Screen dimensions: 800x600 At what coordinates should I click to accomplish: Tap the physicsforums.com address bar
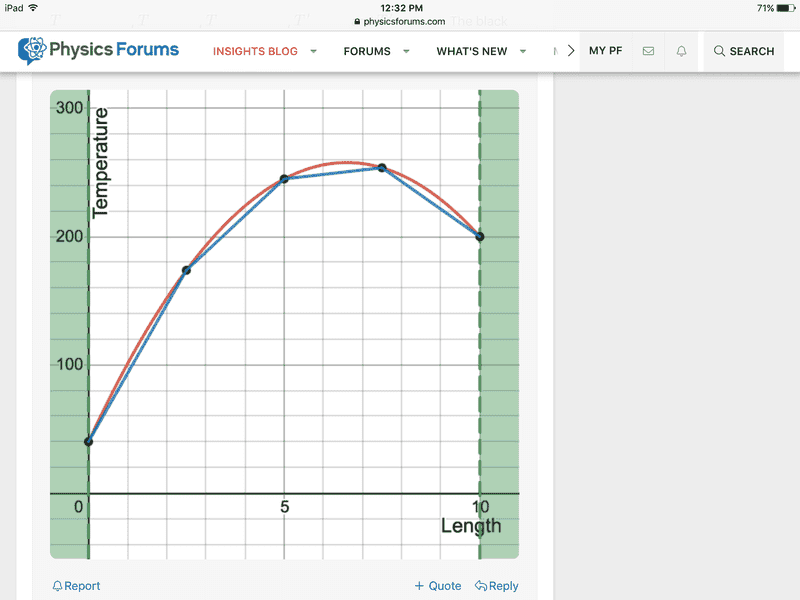(x=399, y=21)
